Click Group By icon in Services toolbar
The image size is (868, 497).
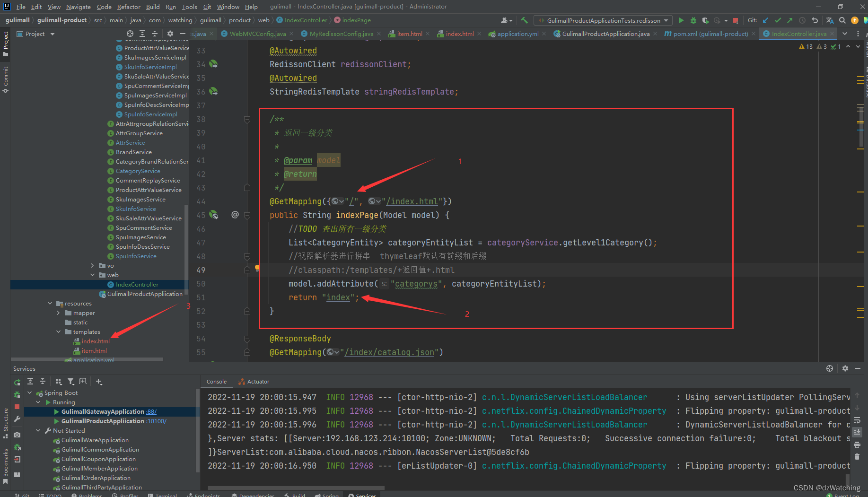coord(59,382)
